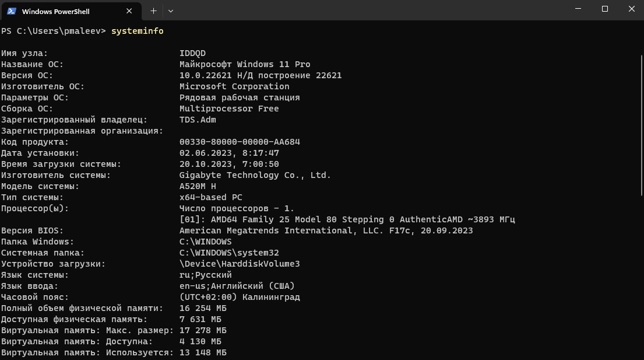This screenshot has width=644, height=360.
Task: Click the AMD64 Family 25 processor line
Action: coord(347,219)
